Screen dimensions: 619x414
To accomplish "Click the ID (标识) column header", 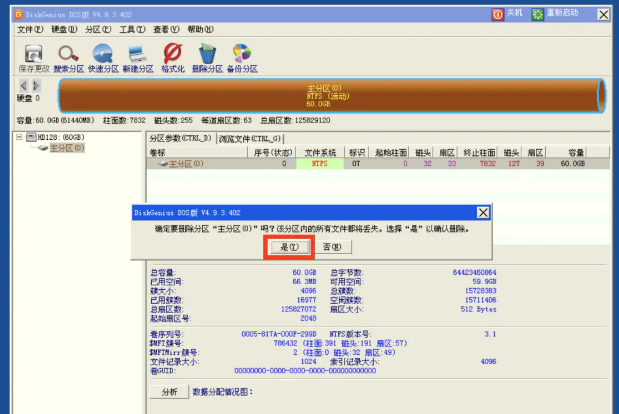I will coord(356,152).
